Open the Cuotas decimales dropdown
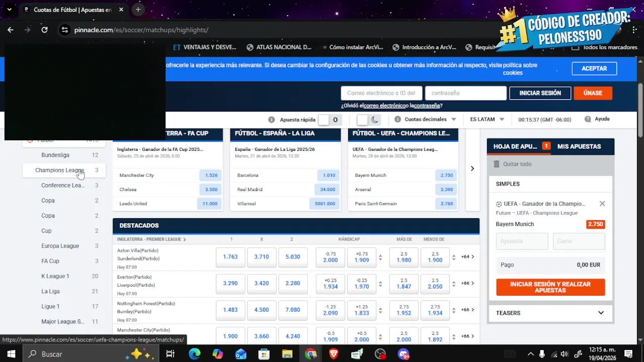Screen dimensions: 644x362 (x=430, y=120)
